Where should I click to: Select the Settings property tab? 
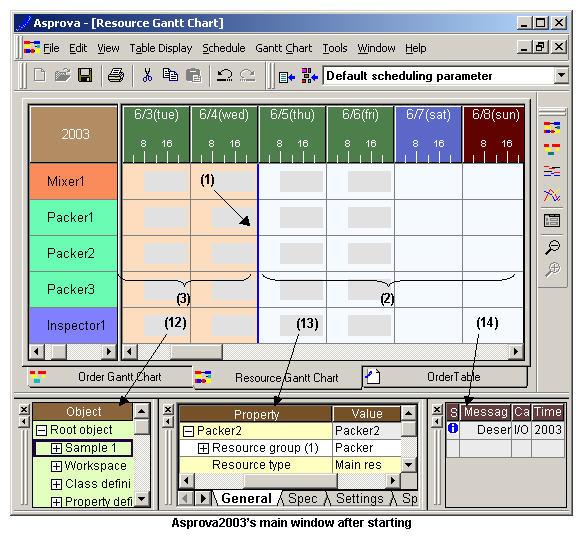pos(360,499)
